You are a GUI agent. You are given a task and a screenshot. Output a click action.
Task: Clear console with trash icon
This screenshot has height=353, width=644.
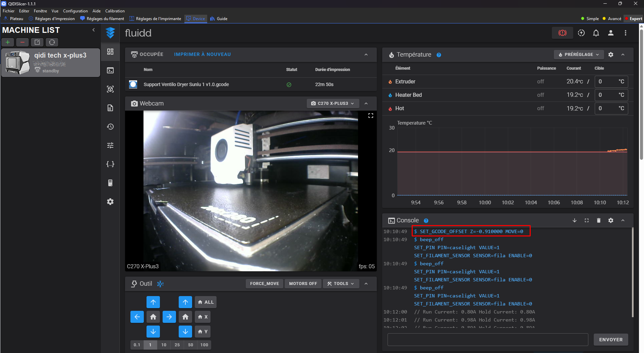(598, 220)
